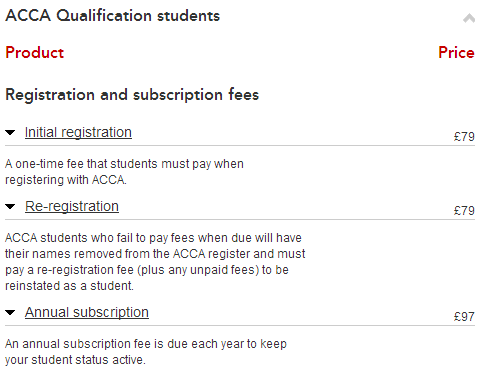Open the Annual subscription link
This screenshot has height=384, width=504.
point(87,312)
